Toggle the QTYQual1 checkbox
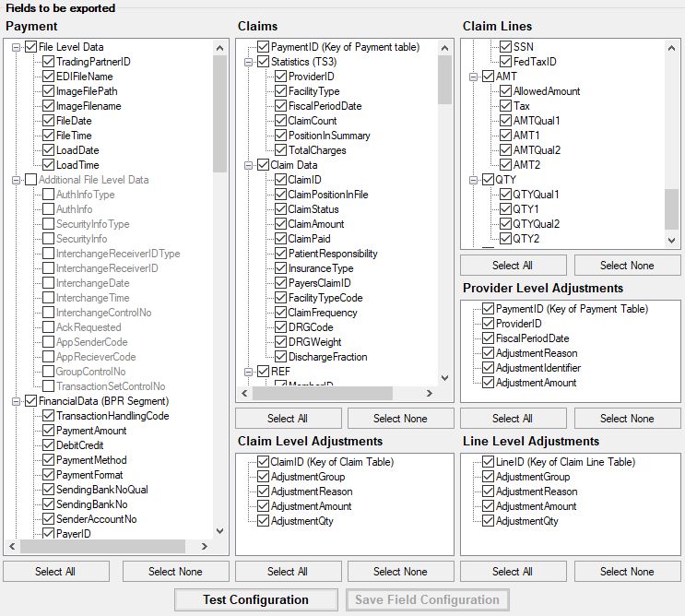The width and height of the screenshot is (685, 616). coord(505,195)
